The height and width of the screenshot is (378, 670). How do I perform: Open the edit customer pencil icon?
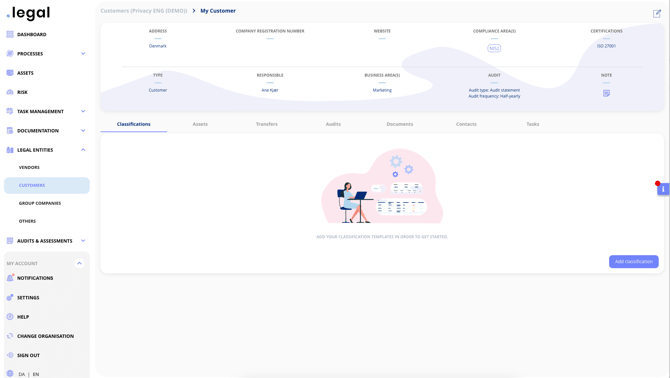657,14
